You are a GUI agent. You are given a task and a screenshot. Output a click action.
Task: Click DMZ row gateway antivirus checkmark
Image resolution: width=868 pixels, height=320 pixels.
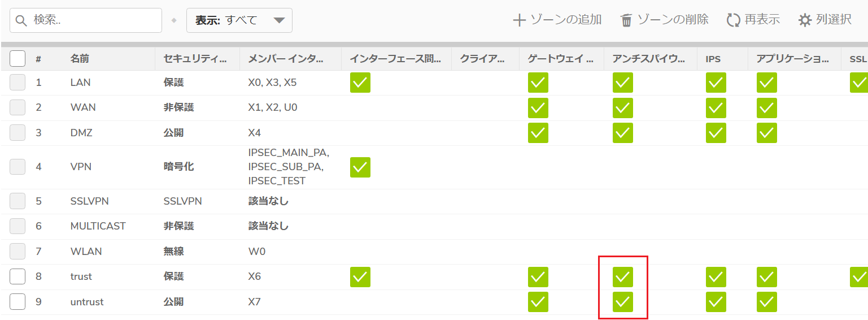click(x=538, y=133)
